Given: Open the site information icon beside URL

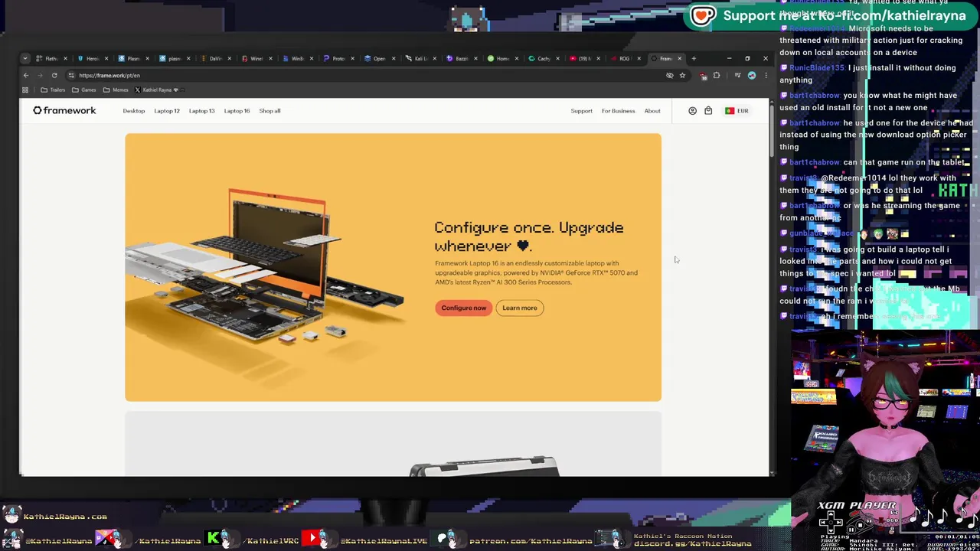Looking at the screenshot, I should 71,75.
